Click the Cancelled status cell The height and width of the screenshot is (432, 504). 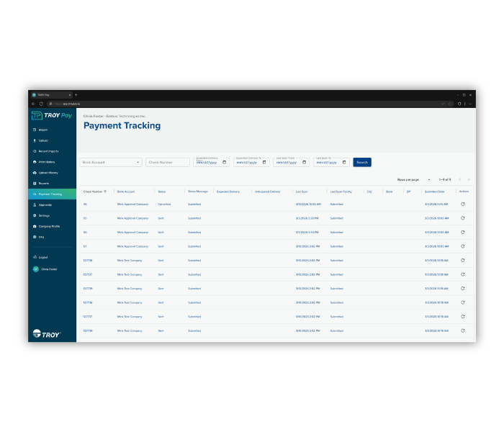164,204
